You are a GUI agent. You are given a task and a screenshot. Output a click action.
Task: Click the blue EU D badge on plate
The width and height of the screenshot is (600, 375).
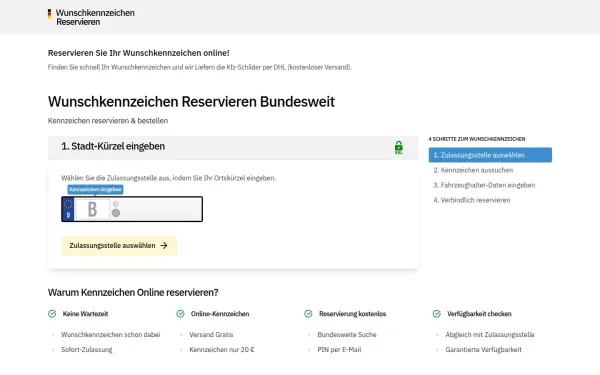pos(68,209)
